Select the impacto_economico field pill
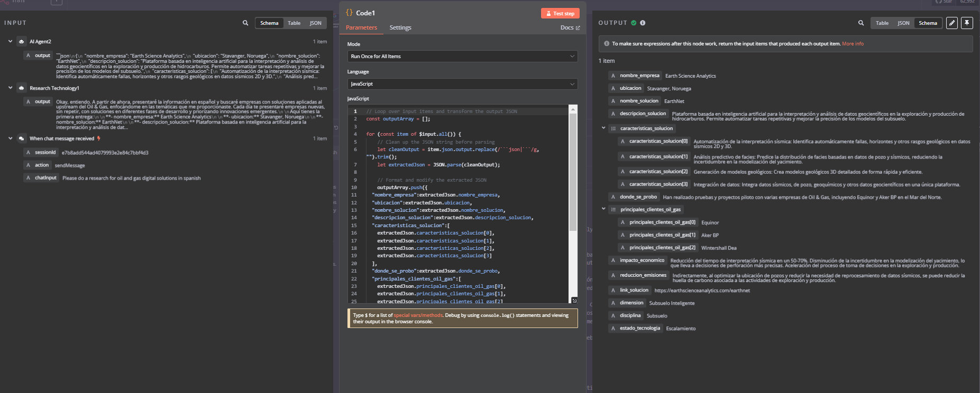The image size is (980, 393). click(637, 260)
